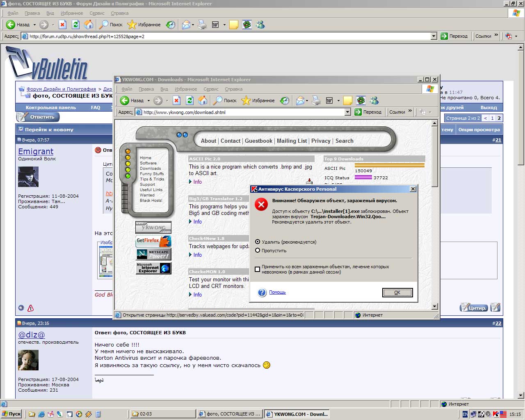Expand Ссылки chevron in YKWONG window
Image resolution: width=525 pixels, height=420 pixels.
410,111
